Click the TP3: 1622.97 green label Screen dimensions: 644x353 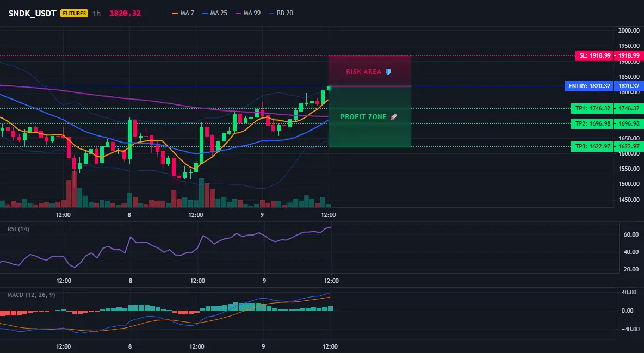coord(592,146)
